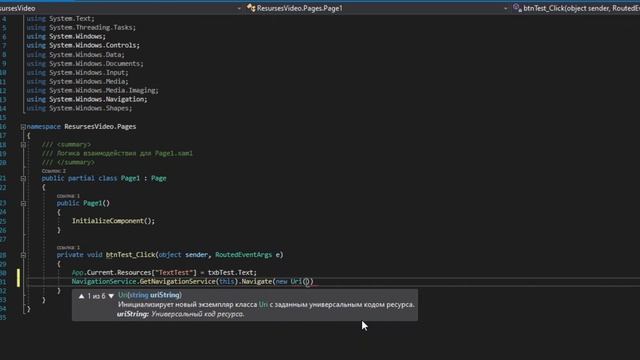Click the references link above class Page1
Image resolution: width=640 pixels, height=360 pixels.
[53, 171]
